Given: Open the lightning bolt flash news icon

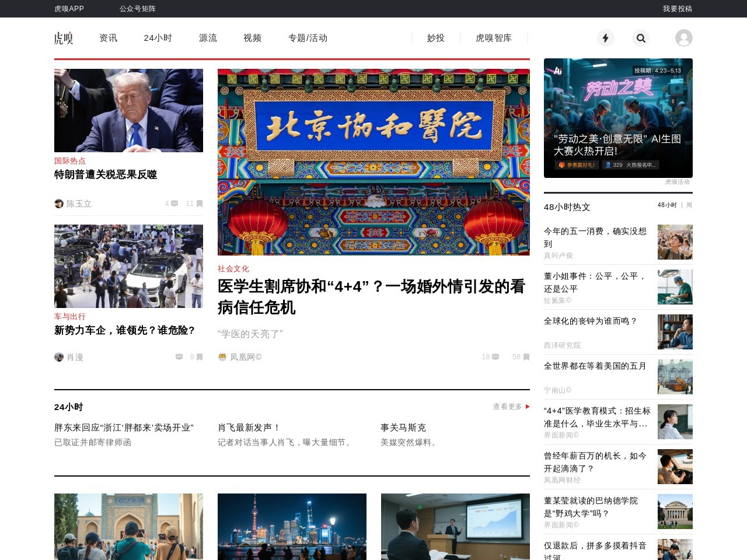Looking at the screenshot, I should [x=605, y=38].
